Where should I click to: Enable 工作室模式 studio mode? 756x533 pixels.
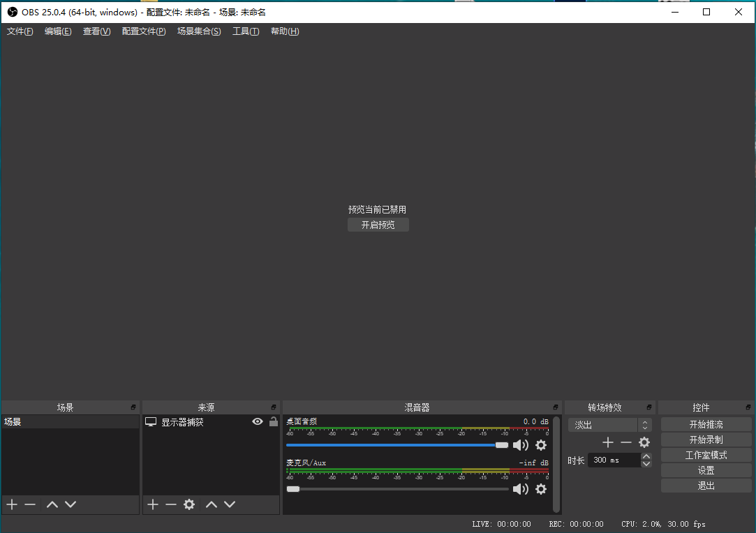tap(706, 456)
